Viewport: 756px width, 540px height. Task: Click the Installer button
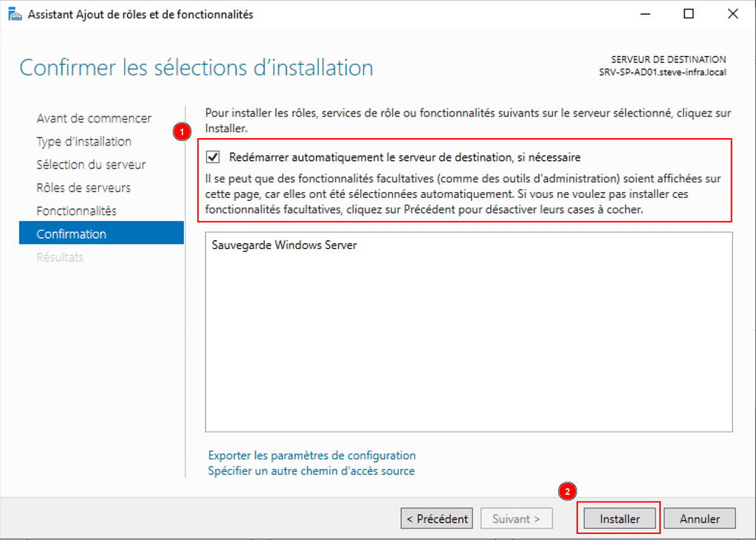click(619, 519)
